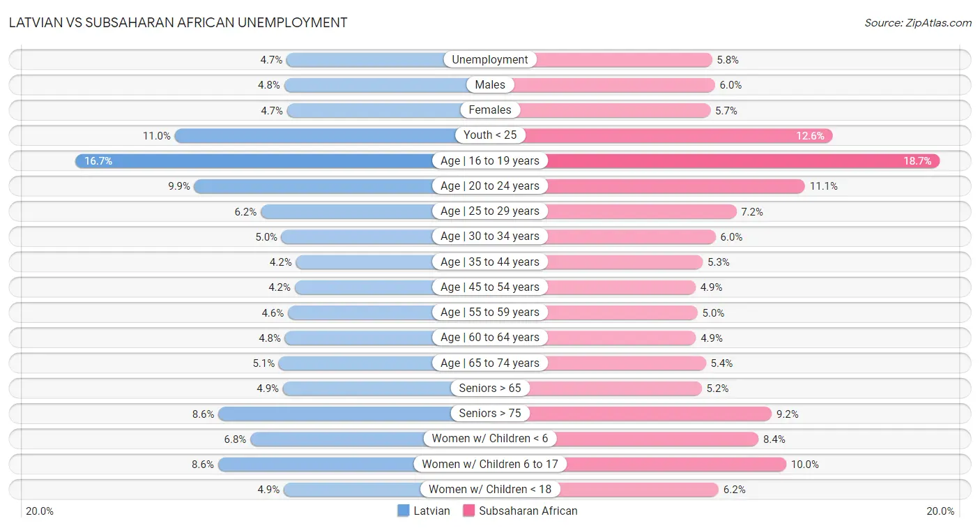Select the Age 20 to 24 years label
This screenshot has width=980, height=528.
tap(490, 186)
